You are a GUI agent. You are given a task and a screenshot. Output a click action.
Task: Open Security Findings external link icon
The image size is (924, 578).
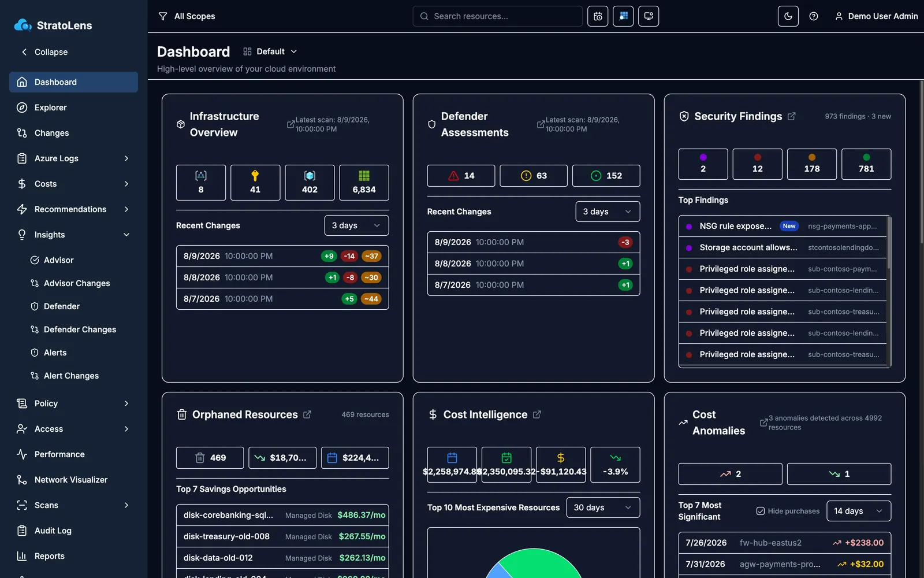click(791, 116)
